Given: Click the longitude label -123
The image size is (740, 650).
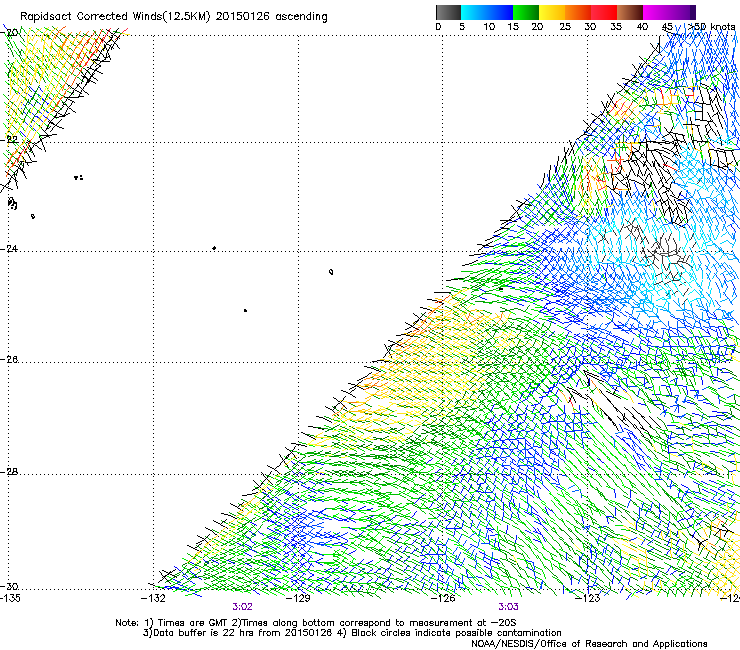Looking at the screenshot, I should tap(588, 598).
